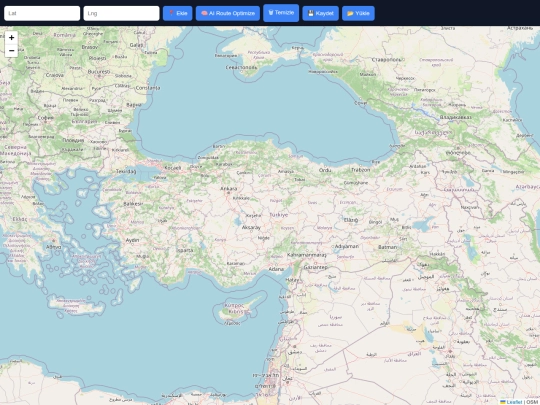This screenshot has width=540, height=405.
Task: Click the Lng input field
Action: coord(121,13)
